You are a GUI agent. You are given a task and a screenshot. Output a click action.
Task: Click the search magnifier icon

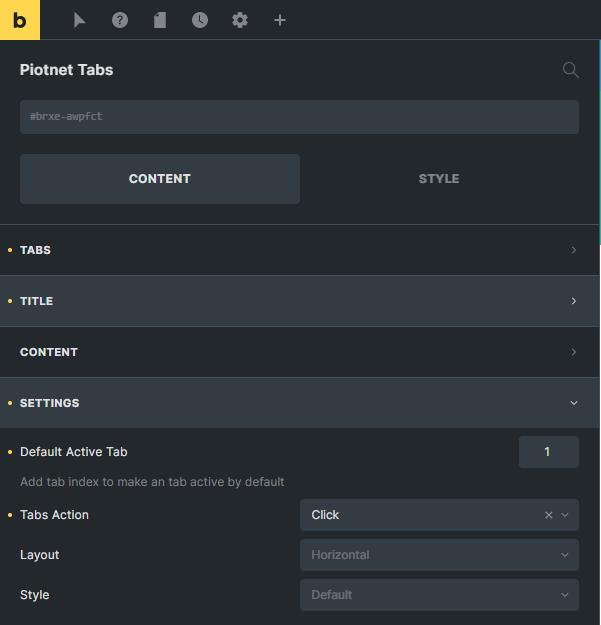pos(570,70)
